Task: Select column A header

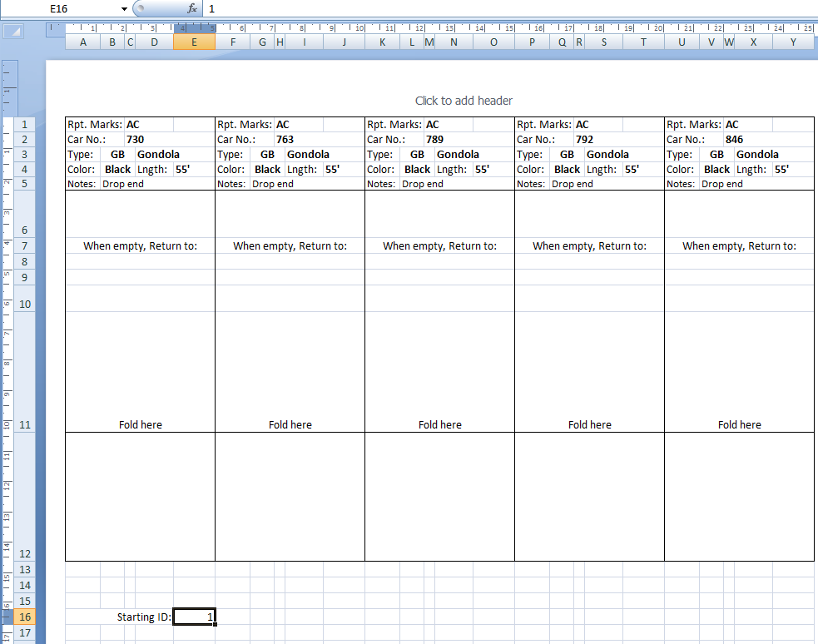Action: [x=82, y=42]
